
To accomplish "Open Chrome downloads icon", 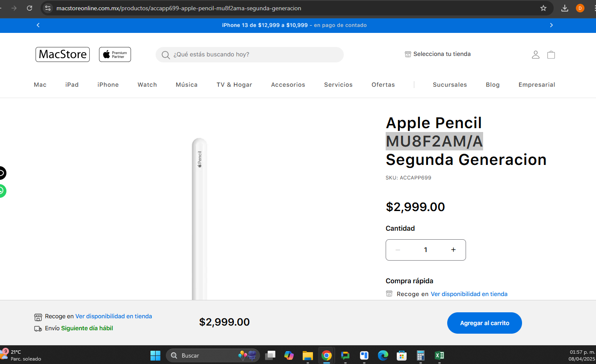I will 565,8.
